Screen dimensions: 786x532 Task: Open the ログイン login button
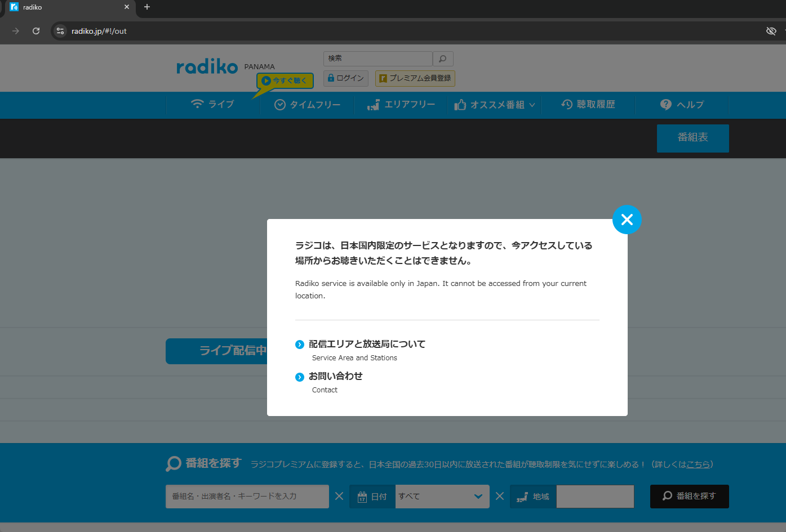pyautogui.click(x=346, y=78)
